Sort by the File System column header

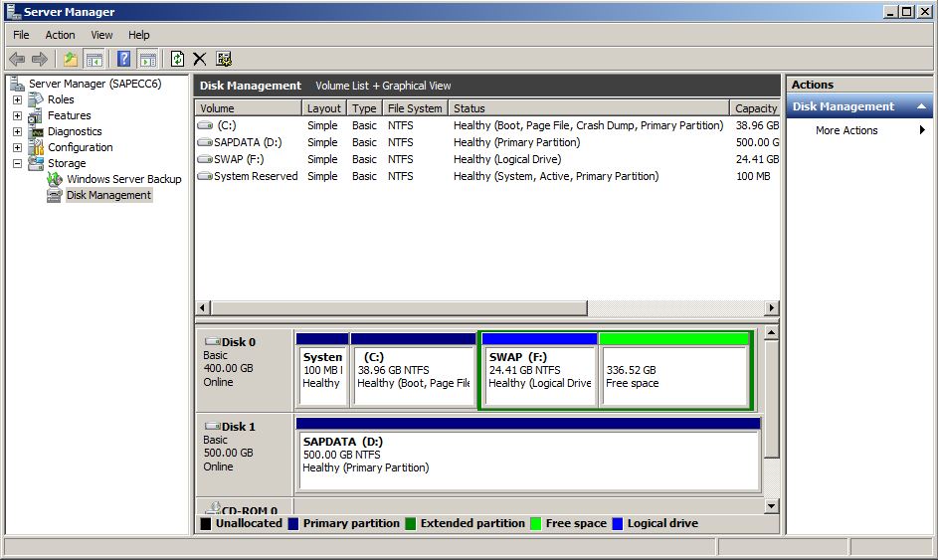[415, 108]
